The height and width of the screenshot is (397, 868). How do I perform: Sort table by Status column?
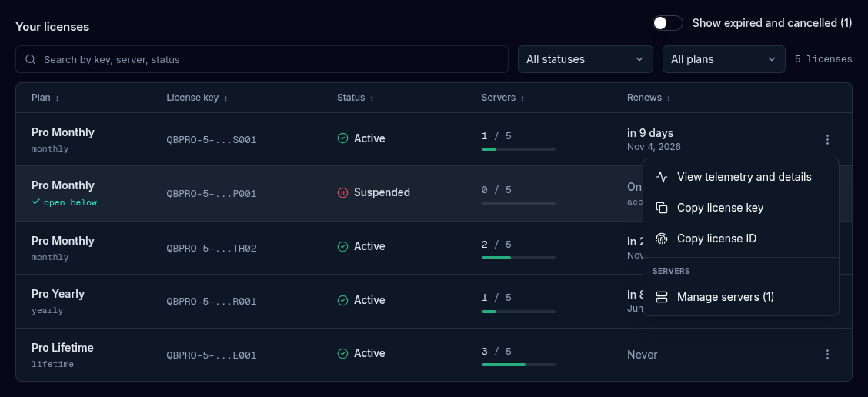click(x=356, y=98)
